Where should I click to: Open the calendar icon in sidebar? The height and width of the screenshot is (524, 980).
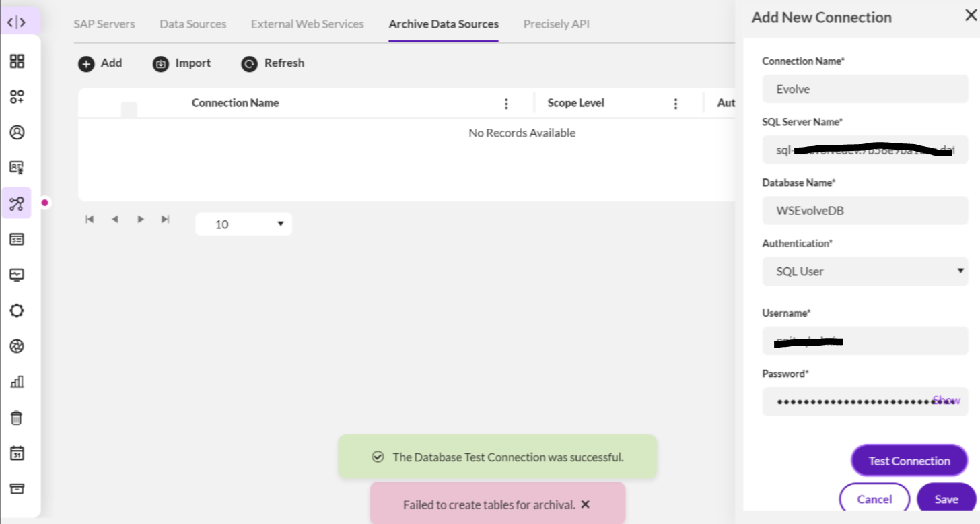tap(17, 453)
